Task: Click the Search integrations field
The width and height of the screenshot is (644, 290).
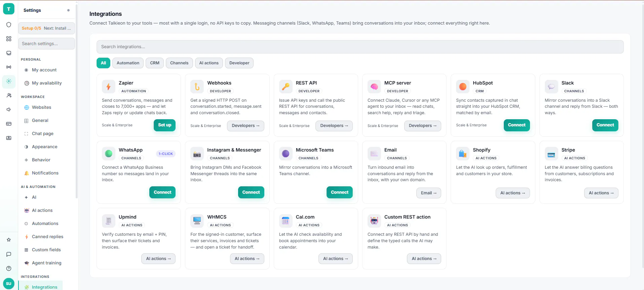Action: pyautogui.click(x=360, y=47)
